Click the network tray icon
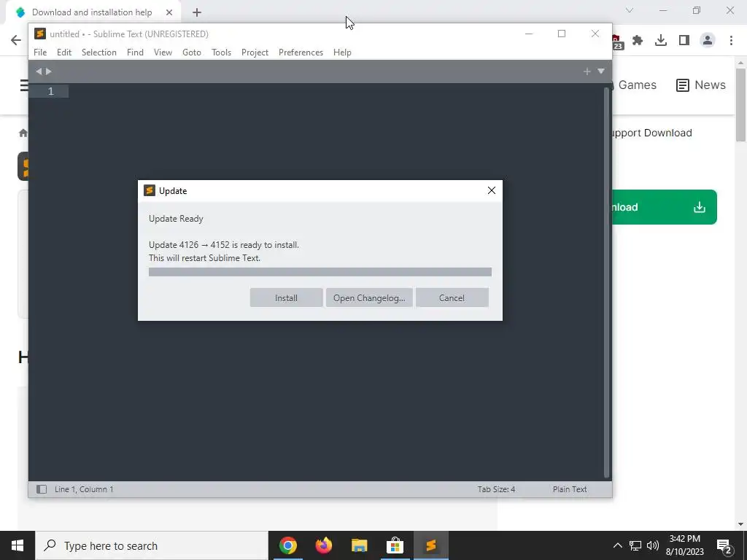Image resolution: width=747 pixels, height=560 pixels. [635, 545]
